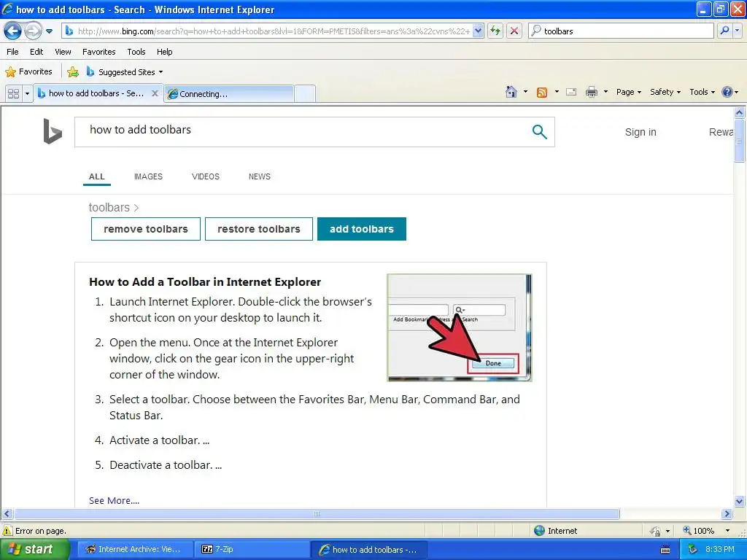This screenshot has width=747, height=560.
Task: Click the Quick Tabs grid icon
Action: pos(13,93)
